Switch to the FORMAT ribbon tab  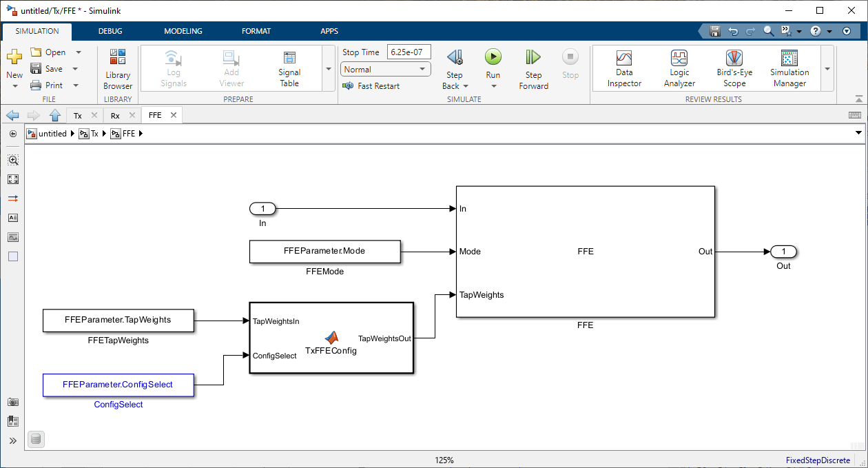[256, 31]
